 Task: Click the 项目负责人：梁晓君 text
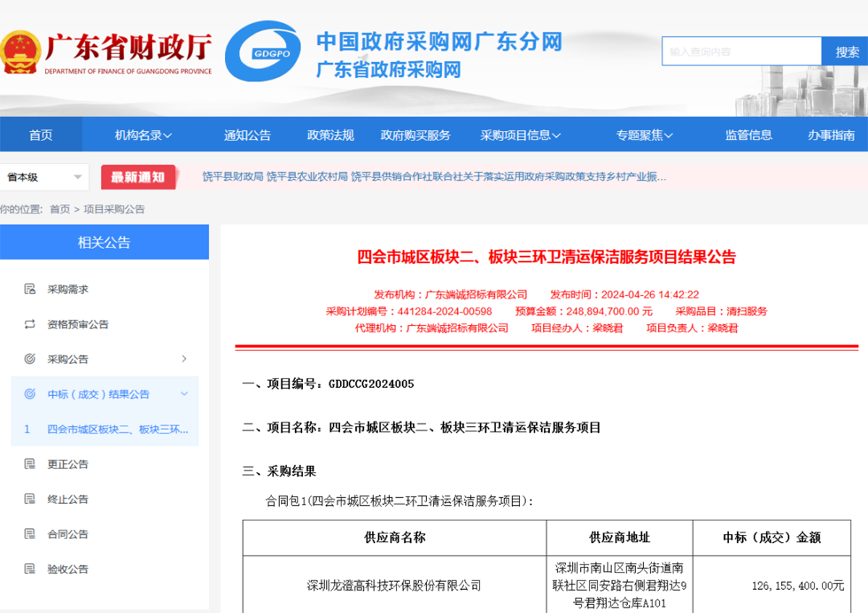(692, 328)
